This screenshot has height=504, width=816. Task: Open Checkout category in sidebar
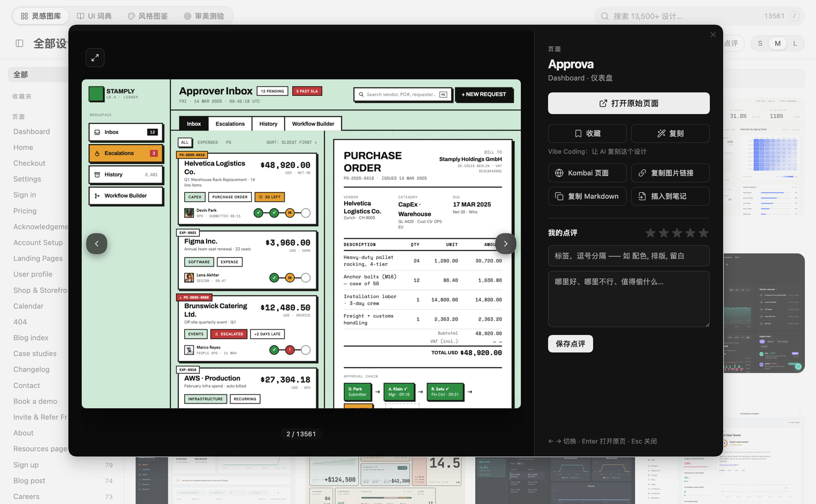[29, 163]
